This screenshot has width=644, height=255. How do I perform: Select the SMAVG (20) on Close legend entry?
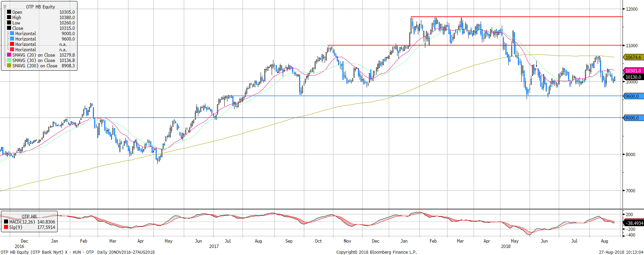coord(41,55)
